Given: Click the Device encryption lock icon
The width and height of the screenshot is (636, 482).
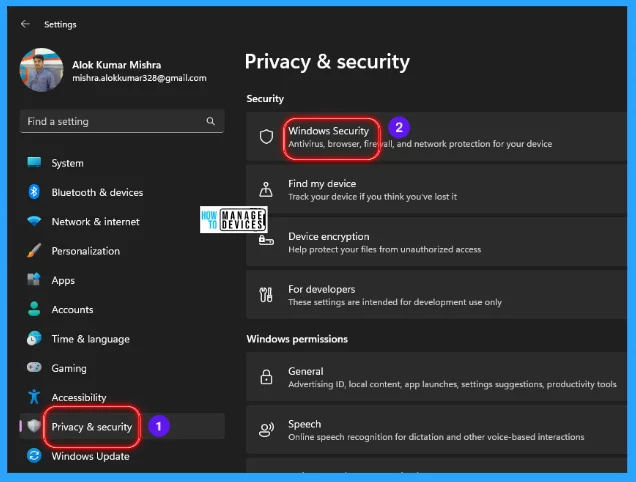Looking at the screenshot, I should pyautogui.click(x=266, y=242).
